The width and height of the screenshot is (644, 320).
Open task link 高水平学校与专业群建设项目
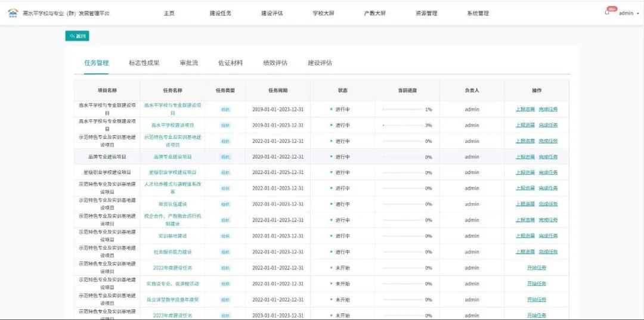(172, 109)
